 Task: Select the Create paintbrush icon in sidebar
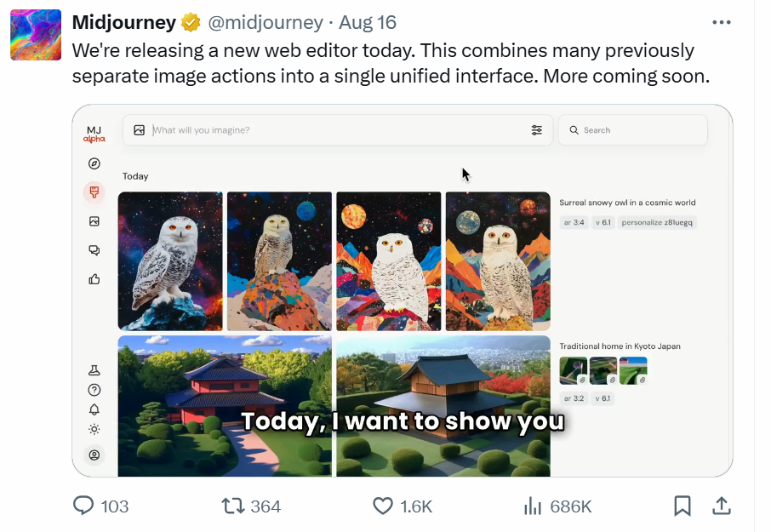pyautogui.click(x=94, y=192)
